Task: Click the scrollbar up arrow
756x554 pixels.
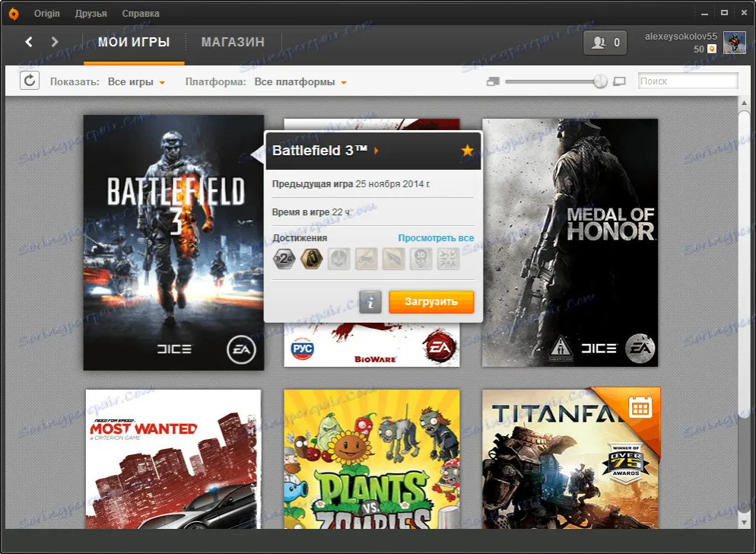Action: click(x=745, y=101)
